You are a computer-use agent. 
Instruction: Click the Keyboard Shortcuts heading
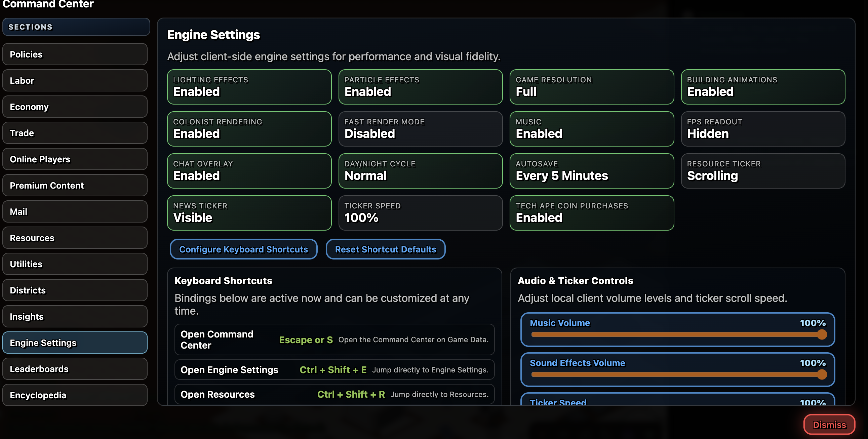point(223,281)
